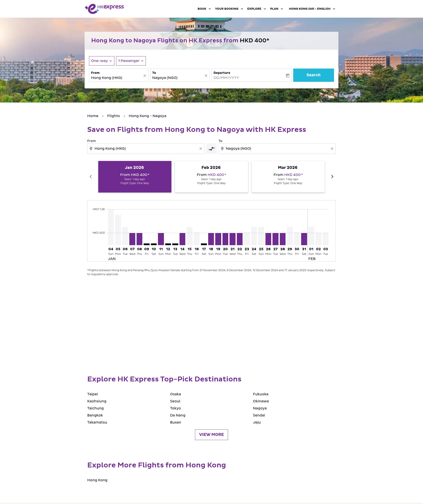Select the 31 Sat fare bar

pyautogui.click(x=304, y=239)
